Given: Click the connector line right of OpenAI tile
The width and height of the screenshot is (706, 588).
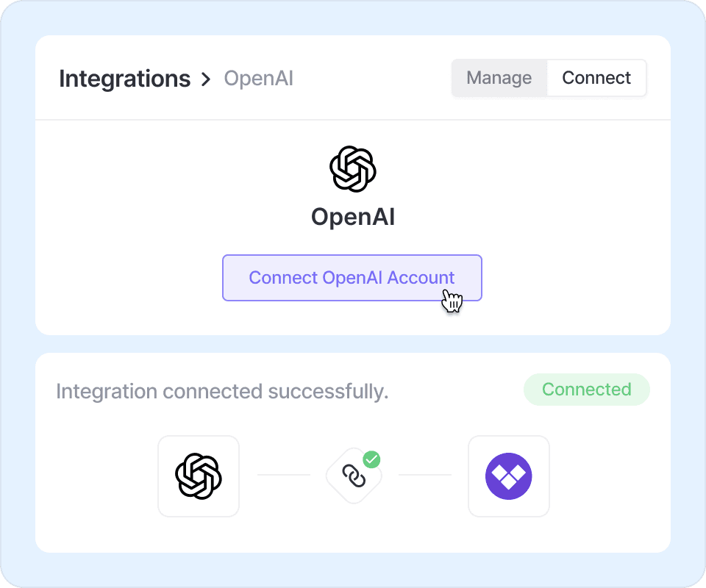Looking at the screenshot, I should point(283,475).
